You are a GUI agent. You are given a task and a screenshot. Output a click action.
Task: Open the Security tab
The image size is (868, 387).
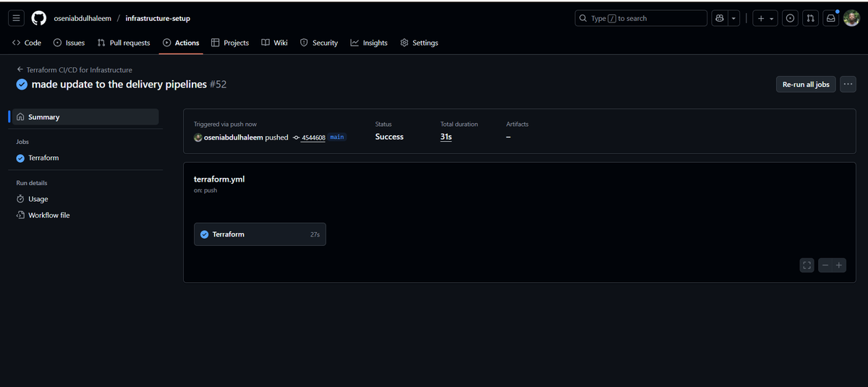pyautogui.click(x=319, y=43)
